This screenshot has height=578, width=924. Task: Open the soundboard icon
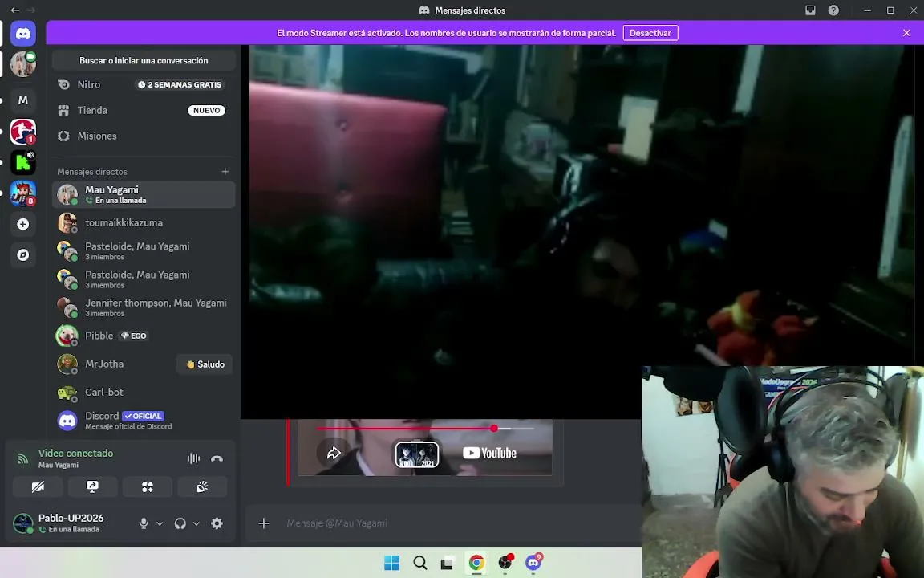tap(202, 486)
